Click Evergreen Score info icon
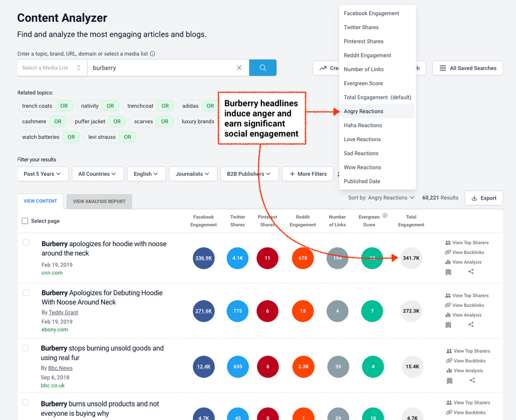Viewport: 516px width, 420px height. pos(385,215)
